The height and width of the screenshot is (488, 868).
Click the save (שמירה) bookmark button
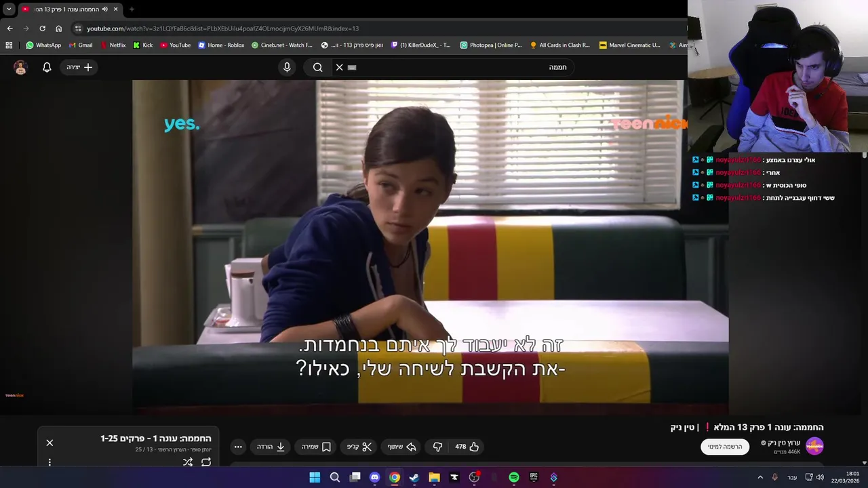[x=316, y=447]
